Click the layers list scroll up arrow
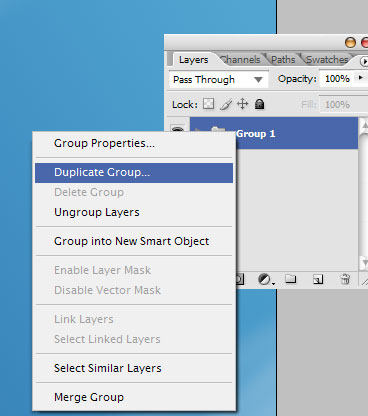Image resolution: width=368 pixels, height=416 pixels. tap(365, 125)
